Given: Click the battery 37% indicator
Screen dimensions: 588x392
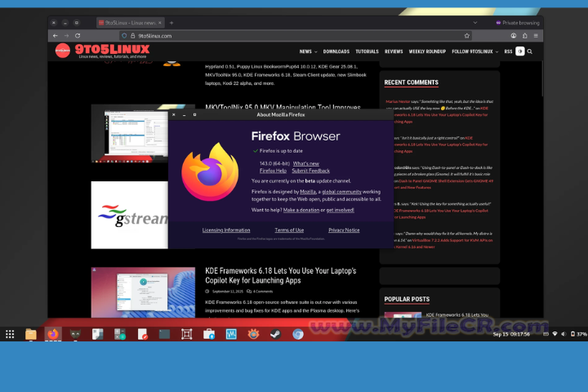Looking at the screenshot, I should click(x=579, y=334).
